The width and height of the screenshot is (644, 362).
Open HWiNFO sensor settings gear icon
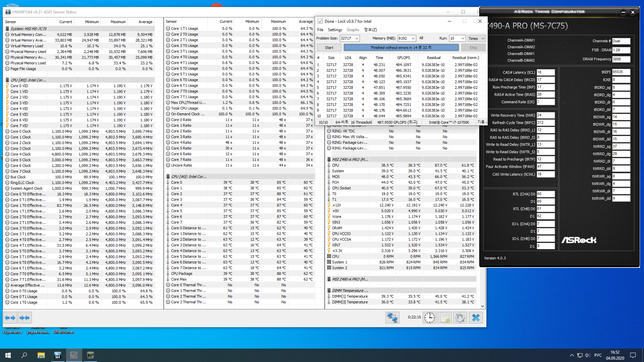(x=460, y=317)
